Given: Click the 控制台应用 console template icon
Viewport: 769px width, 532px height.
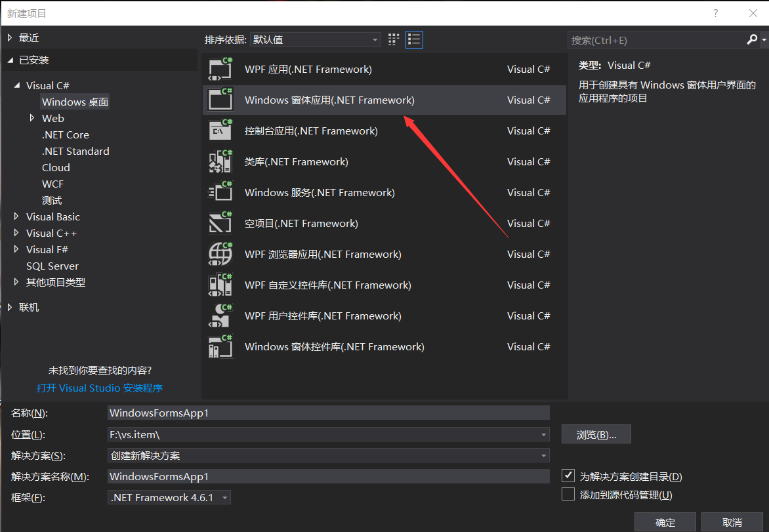Looking at the screenshot, I should click(220, 131).
